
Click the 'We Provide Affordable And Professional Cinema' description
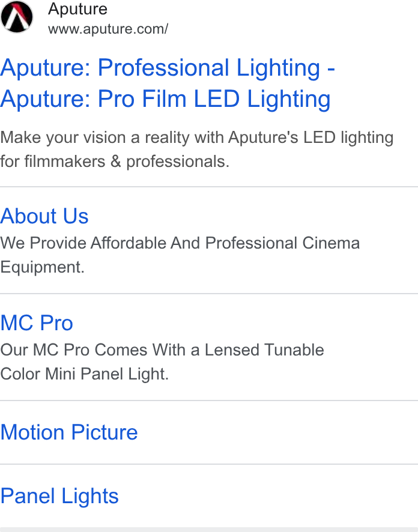[x=180, y=243]
